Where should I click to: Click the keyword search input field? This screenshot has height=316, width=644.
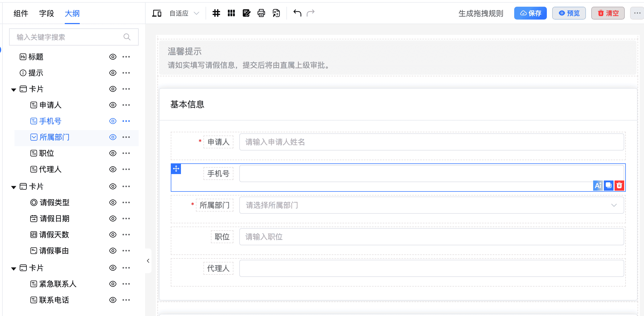[74, 37]
